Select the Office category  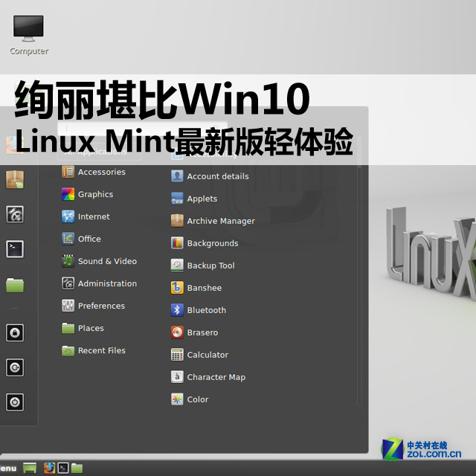click(81, 239)
